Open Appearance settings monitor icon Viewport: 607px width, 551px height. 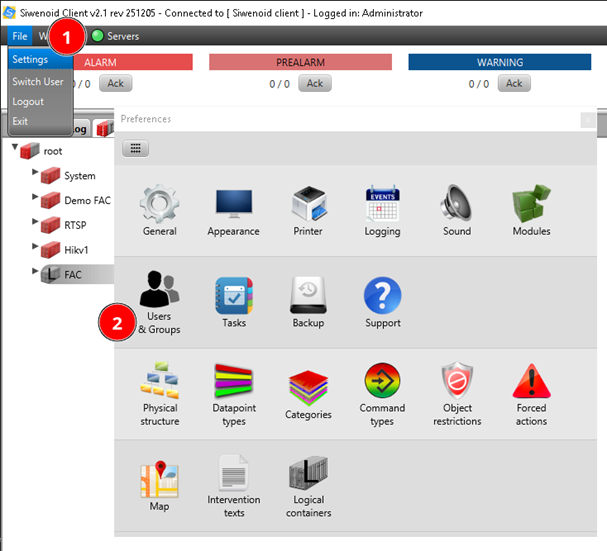[233, 205]
